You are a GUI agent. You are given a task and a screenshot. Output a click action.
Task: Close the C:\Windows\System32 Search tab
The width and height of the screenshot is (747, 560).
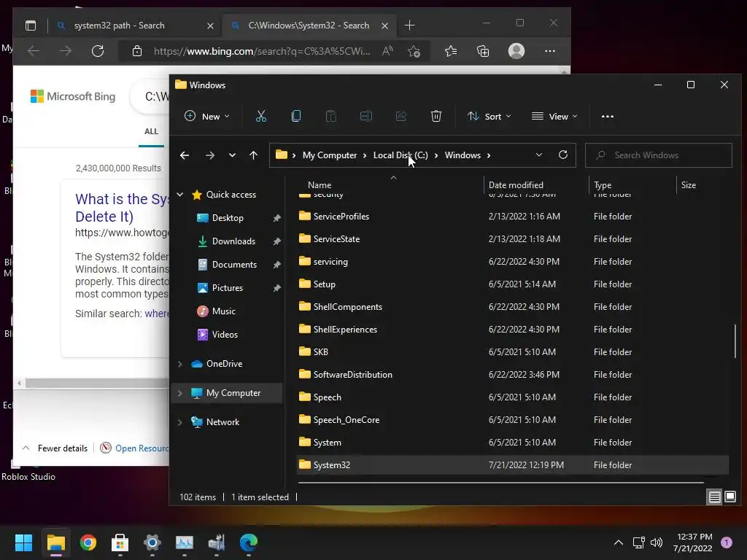384,26
